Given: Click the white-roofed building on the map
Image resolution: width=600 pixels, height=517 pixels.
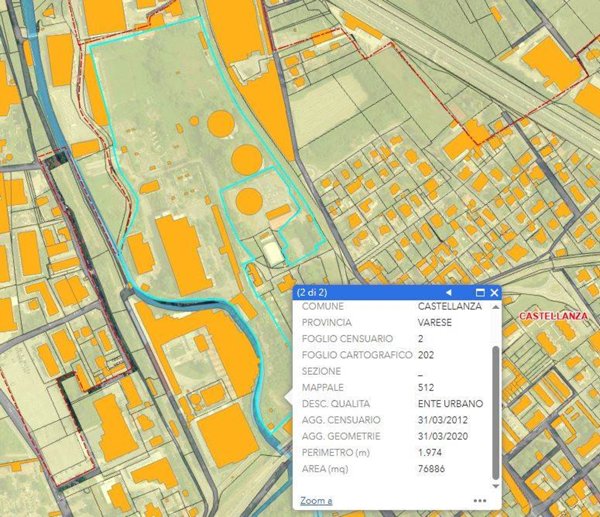Looking at the screenshot, I should [273, 253].
